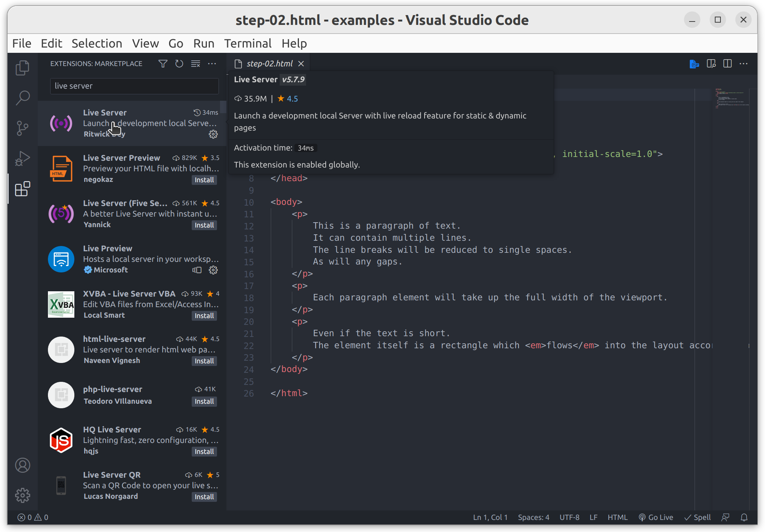Click HQ Live Server JS logo
Image resolution: width=765 pixels, height=532 pixels.
61,440
